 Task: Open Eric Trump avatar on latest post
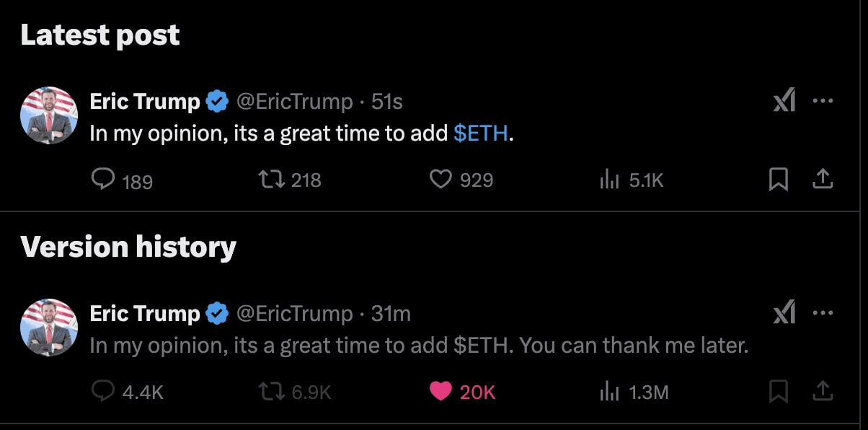(49, 115)
